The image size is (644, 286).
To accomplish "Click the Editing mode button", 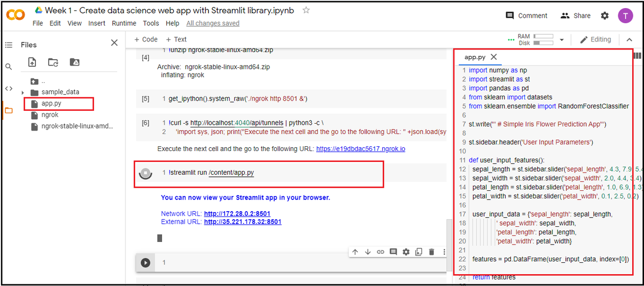I will 596,39.
